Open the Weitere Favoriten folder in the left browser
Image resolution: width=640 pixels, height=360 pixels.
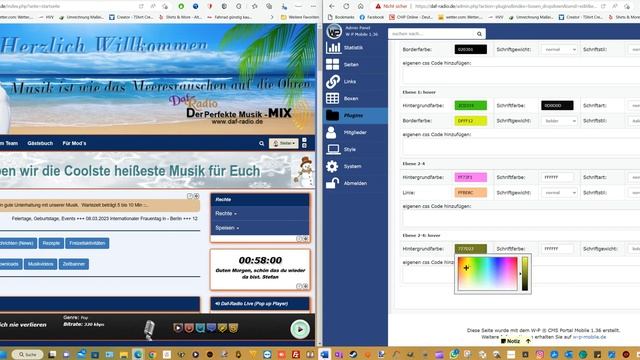300,17
